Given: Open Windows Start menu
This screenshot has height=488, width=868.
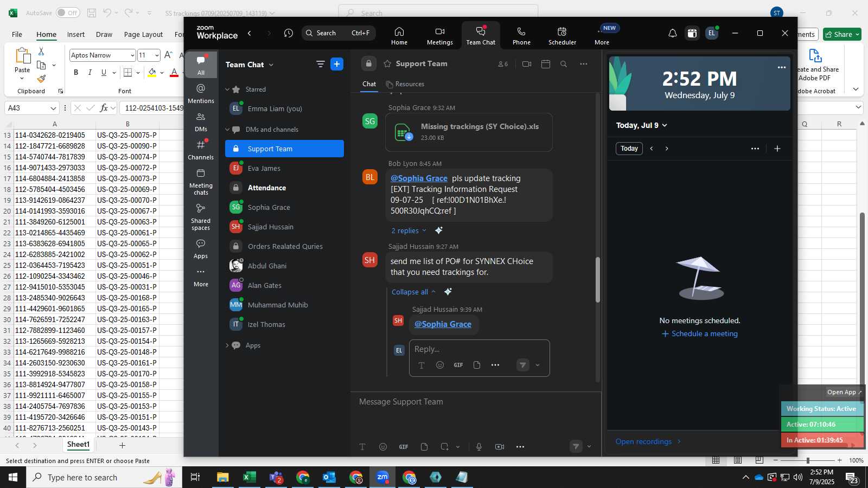Looking at the screenshot, I should [13, 477].
